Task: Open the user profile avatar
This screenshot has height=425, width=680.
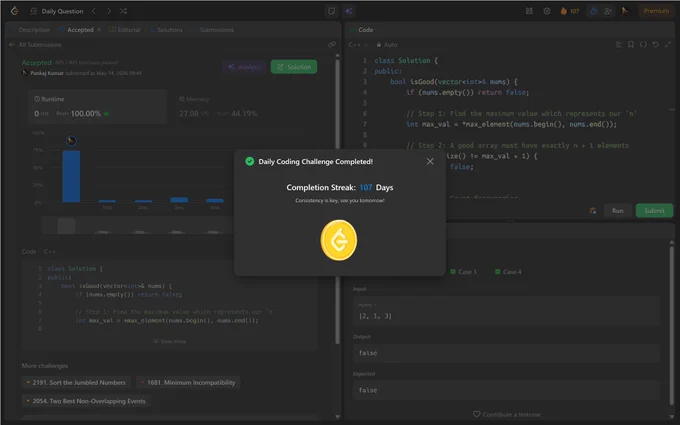Action: (x=625, y=11)
